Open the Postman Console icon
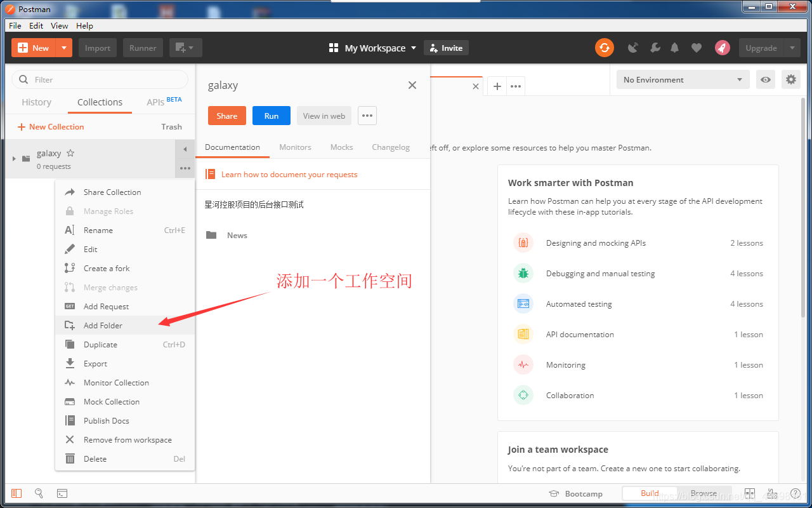Viewport: 812px width, 508px height. click(x=62, y=493)
